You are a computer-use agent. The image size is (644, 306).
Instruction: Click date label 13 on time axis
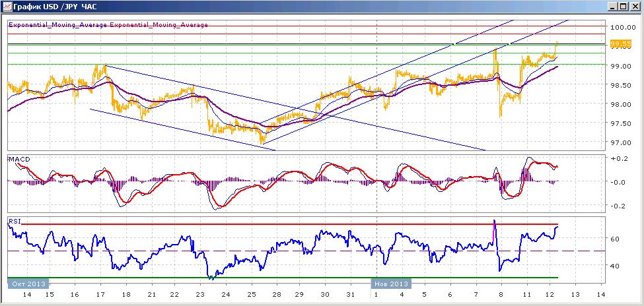(575, 295)
